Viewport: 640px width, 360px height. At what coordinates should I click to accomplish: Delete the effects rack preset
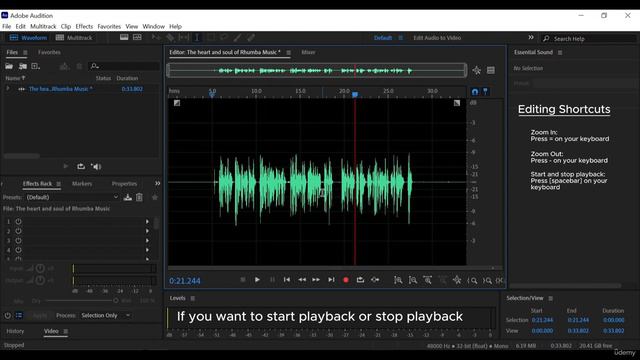139,197
